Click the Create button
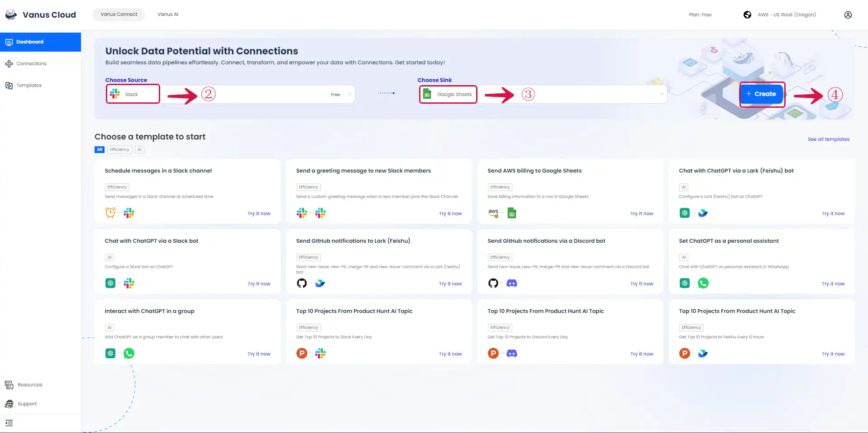The width and height of the screenshot is (868, 433). pos(762,94)
